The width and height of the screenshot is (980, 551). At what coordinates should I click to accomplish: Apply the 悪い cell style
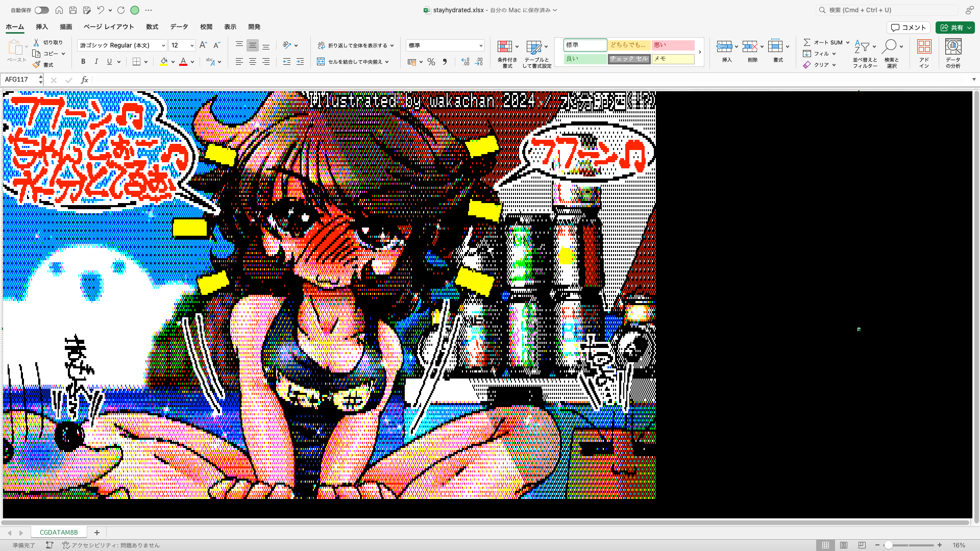point(673,45)
